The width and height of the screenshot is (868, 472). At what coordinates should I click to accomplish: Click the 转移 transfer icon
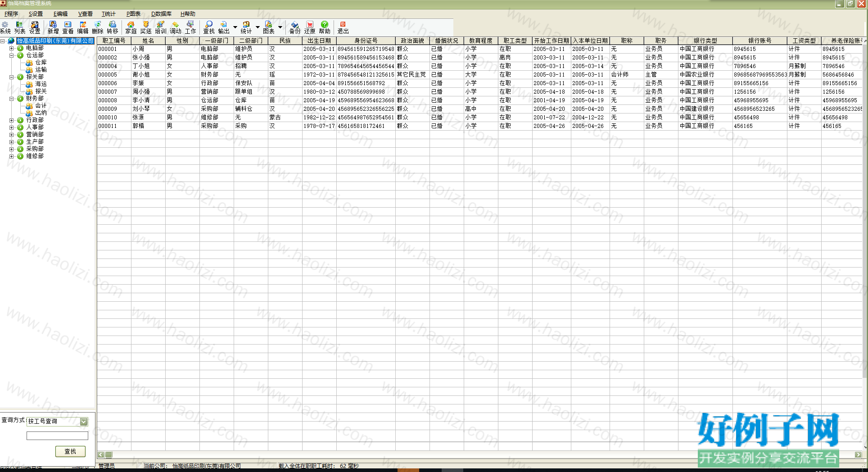click(x=113, y=27)
